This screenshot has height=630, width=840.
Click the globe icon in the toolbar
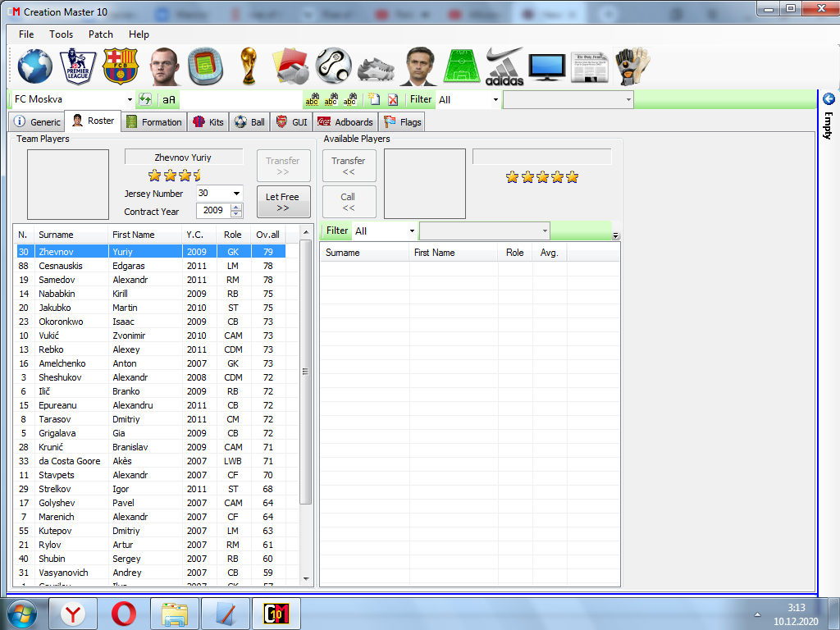coord(35,66)
